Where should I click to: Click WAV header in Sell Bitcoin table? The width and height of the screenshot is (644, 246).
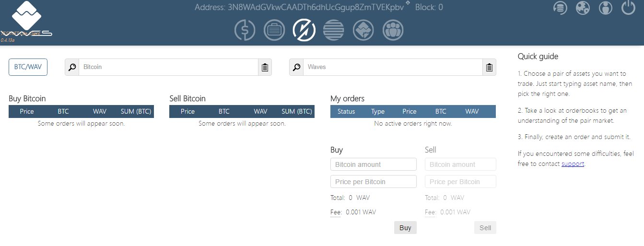point(260,111)
